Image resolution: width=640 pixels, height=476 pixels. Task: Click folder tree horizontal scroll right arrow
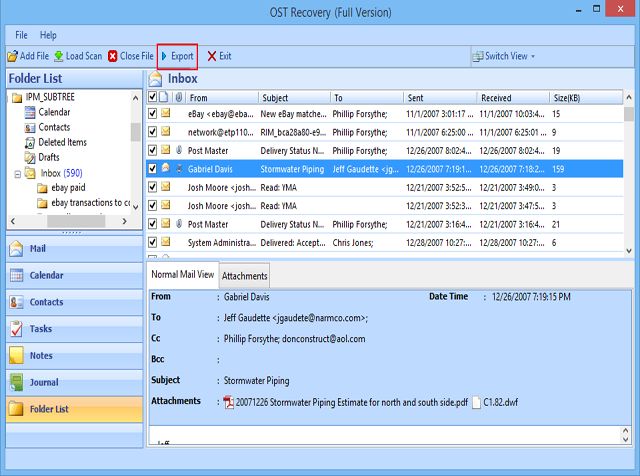pos(124,221)
